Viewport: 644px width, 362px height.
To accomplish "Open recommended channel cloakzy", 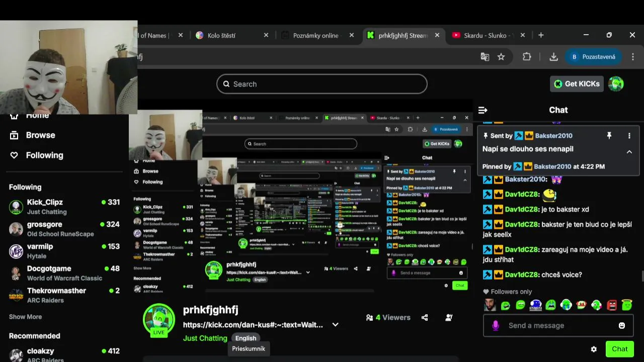I will click(x=64, y=354).
